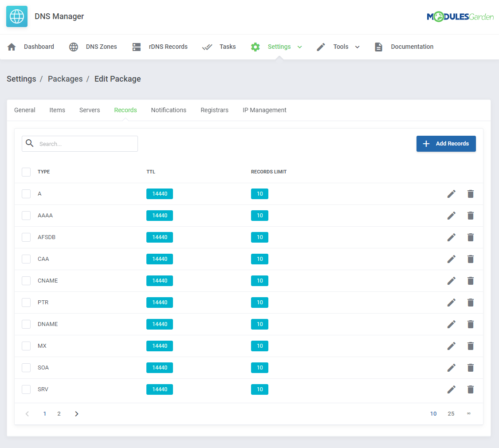Delete the AFSDB record row
This screenshot has height=448, width=499.
[x=470, y=237]
